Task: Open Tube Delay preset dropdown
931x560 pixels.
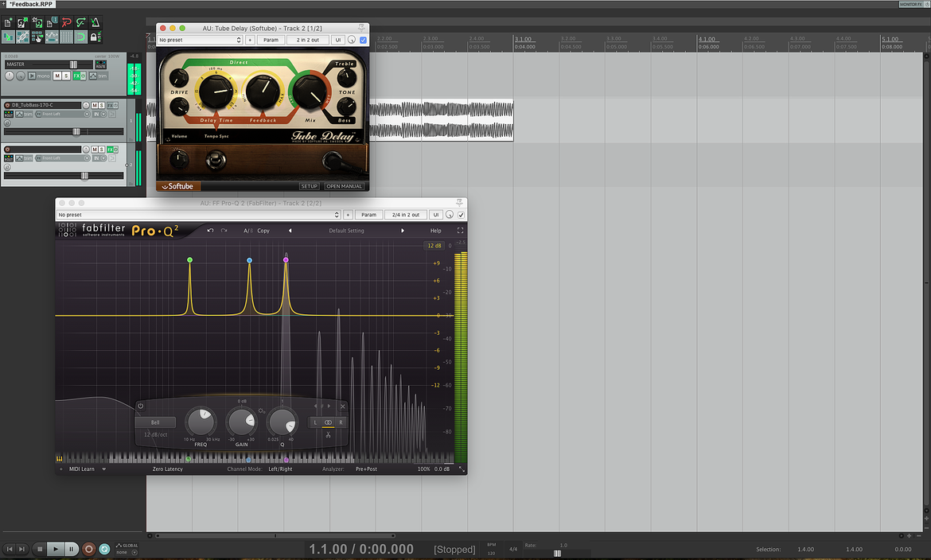Action: [200, 40]
